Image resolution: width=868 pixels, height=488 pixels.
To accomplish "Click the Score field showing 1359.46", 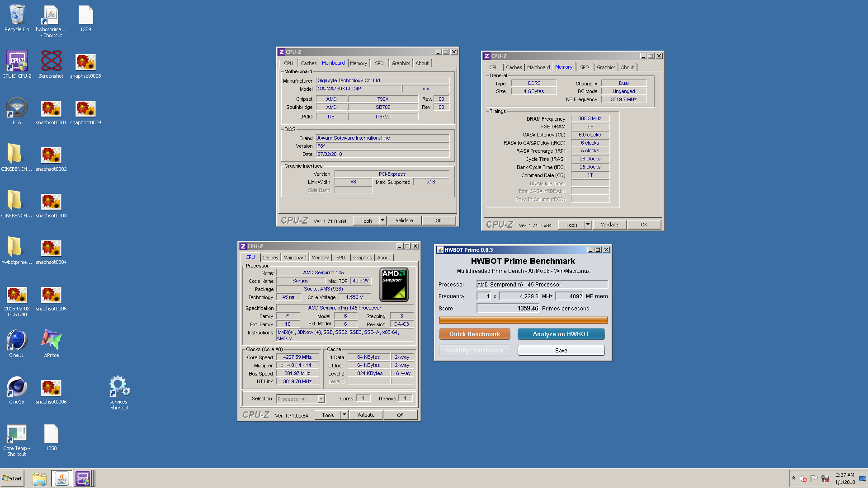I will (508, 308).
